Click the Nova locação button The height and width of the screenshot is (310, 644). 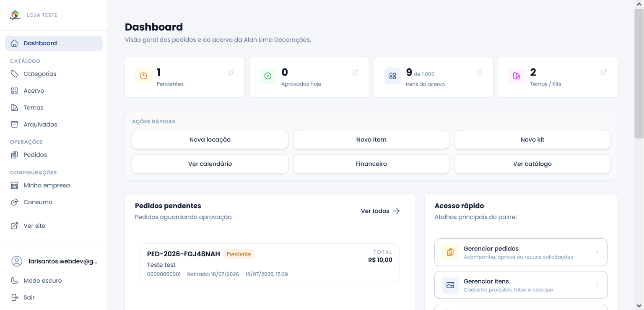[x=210, y=140]
